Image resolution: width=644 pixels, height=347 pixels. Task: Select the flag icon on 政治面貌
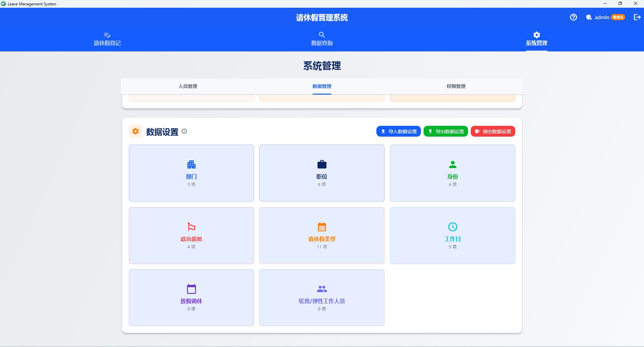point(191,227)
